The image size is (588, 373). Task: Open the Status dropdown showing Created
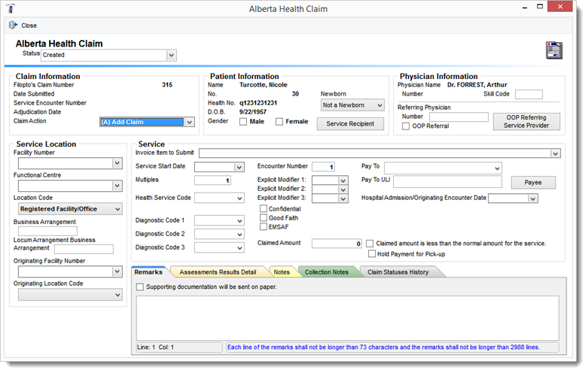pyautogui.click(x=172, y=55)
